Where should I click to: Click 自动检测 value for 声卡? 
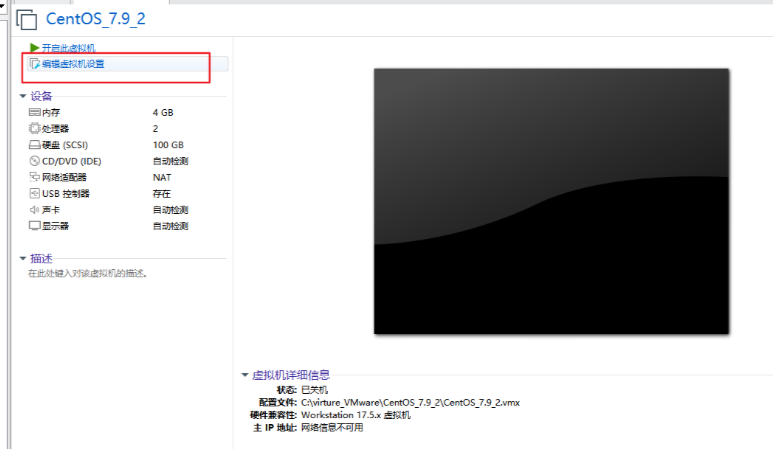pos(171,210)
